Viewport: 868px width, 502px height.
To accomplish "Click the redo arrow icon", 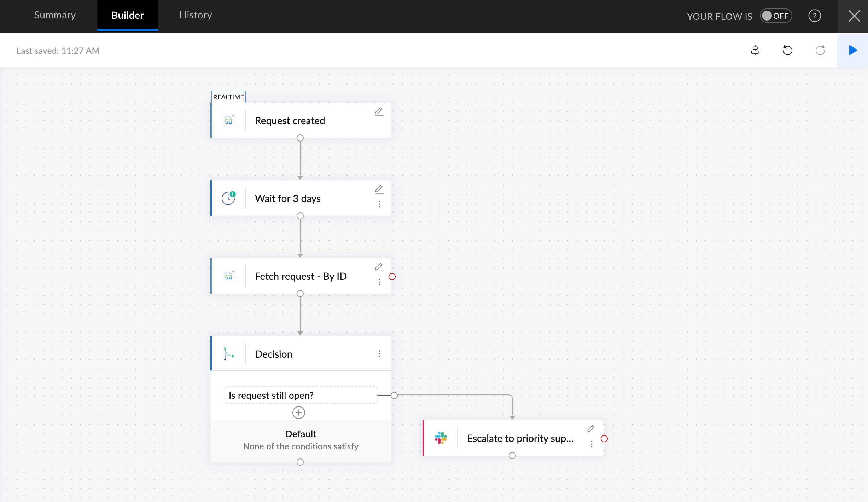I will click(820, 50).
